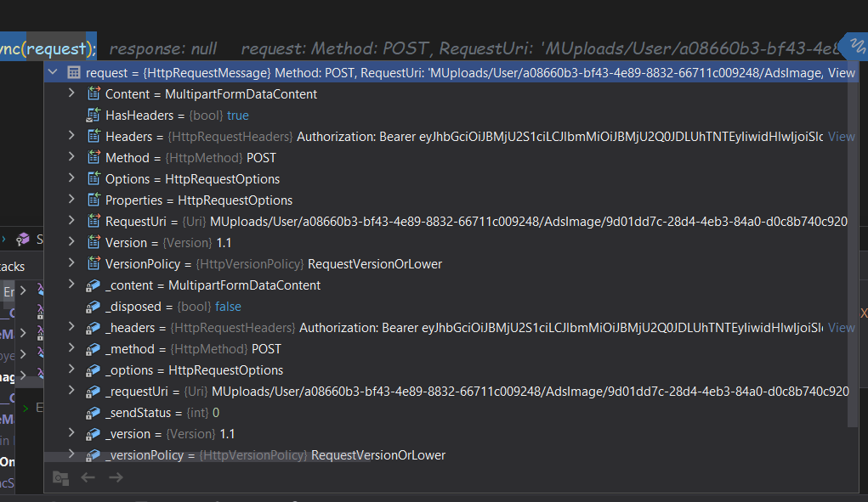The height and width of the screenshot is (502, 868).
Task: Expand the _versionPolicy field node
Action: (x=71, y=454)
